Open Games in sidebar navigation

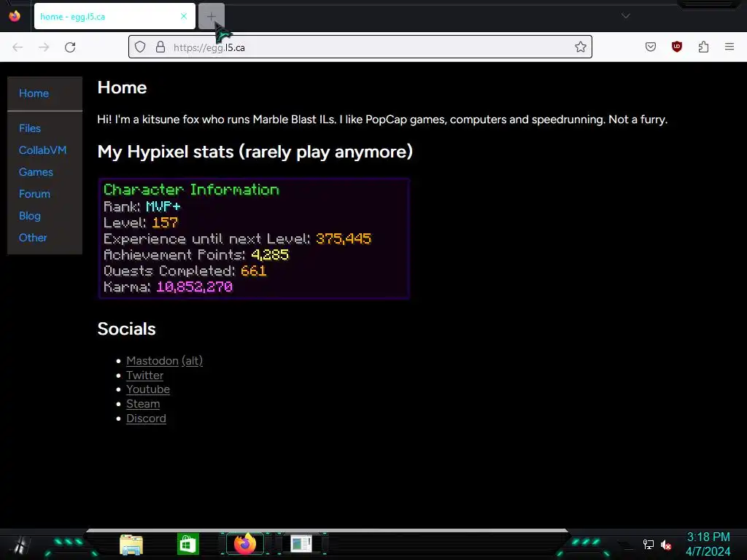(36, 172)
